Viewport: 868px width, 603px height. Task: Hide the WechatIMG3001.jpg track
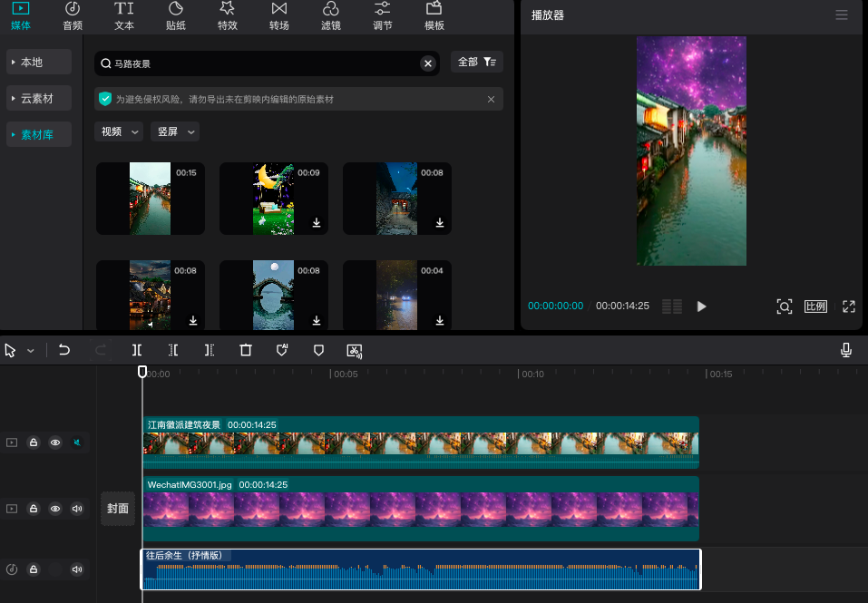coord(55,509)
